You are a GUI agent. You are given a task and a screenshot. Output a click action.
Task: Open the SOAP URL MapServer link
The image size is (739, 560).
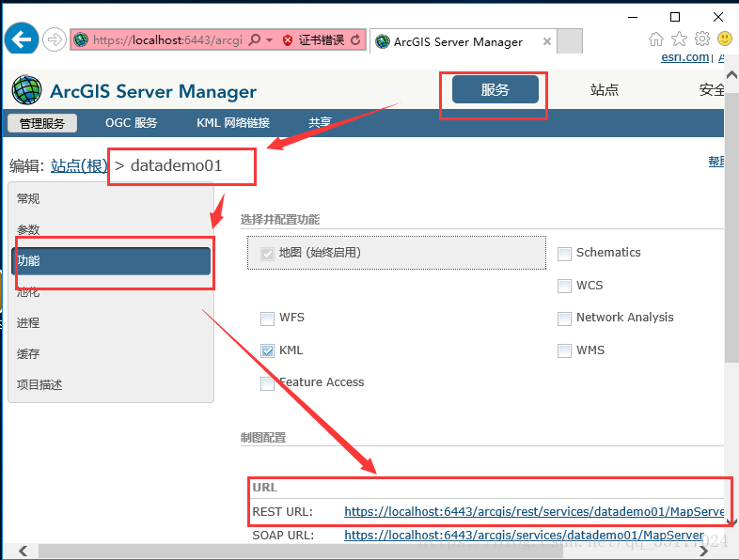click(x=524, y=536)
